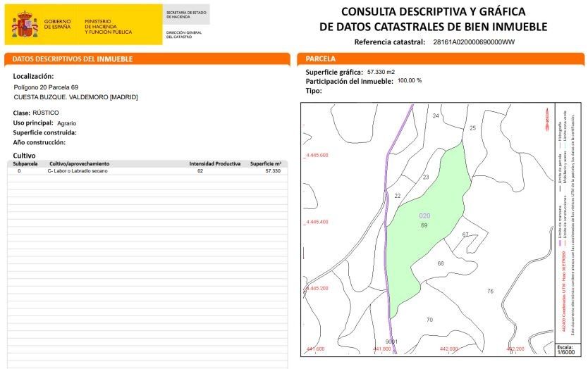Click the Escala 1/6000 box
This screenshot has width=588, height=369.
click(565, 350)
